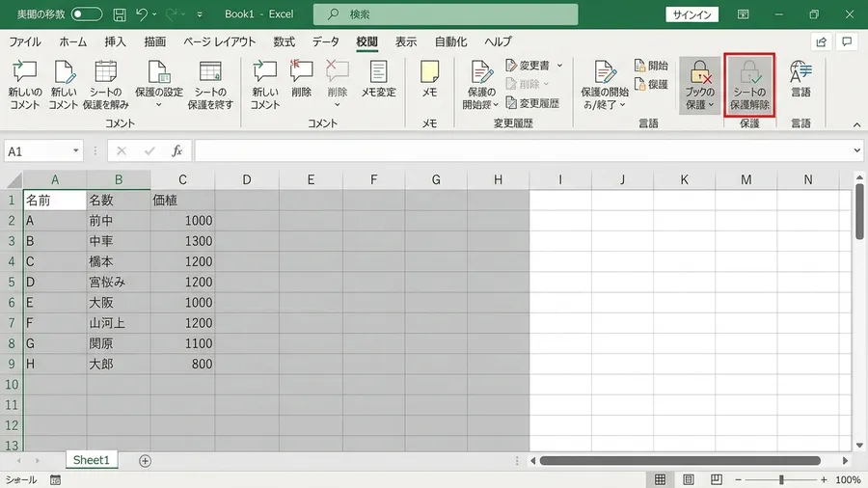This screenshot has height=488, width=868.
Task: Switch to Page Break Preview in the status bar
Action: click(717, 479)
